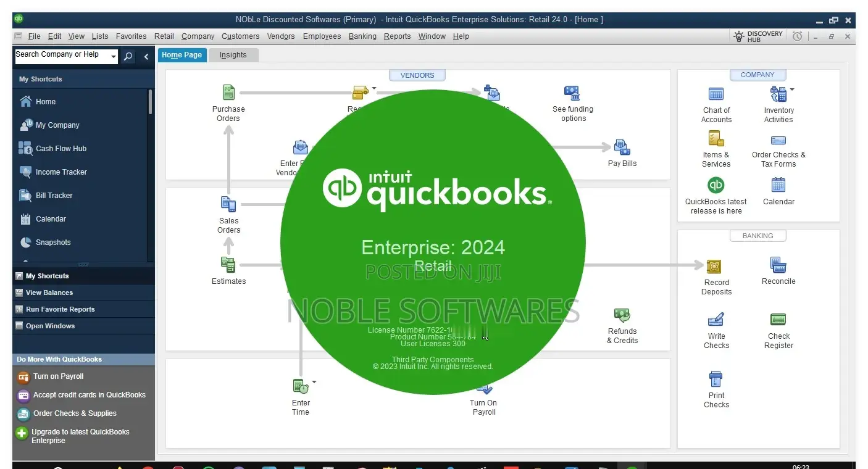Image resolution: width=868 pixels, height=469 pixels.
Task: Open Check Register icon
Action: [778, 320]
